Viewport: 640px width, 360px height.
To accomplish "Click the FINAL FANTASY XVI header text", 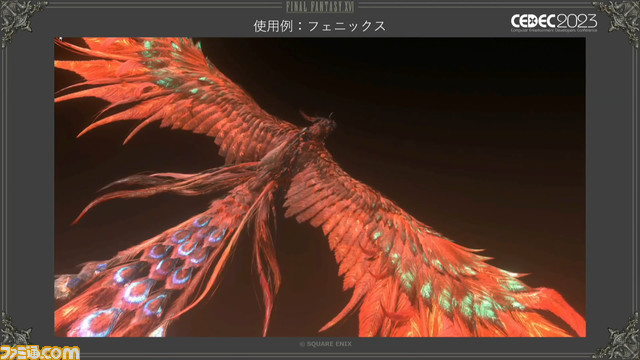I will (320, 7).
